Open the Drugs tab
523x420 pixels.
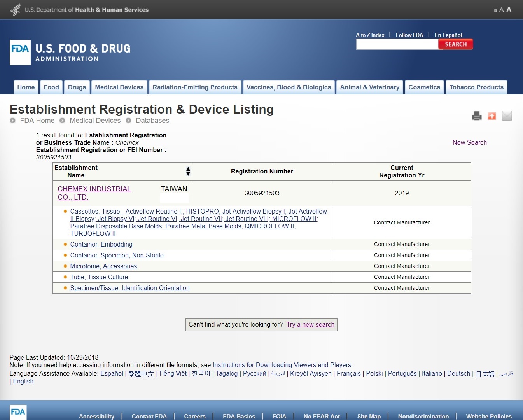tap(77, 87)
